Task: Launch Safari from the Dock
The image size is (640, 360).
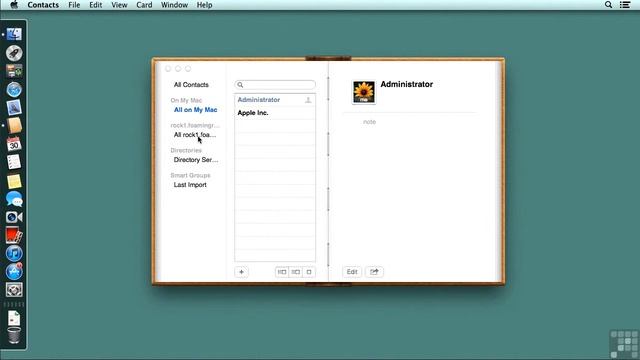Action: click(x=14, y=89)
